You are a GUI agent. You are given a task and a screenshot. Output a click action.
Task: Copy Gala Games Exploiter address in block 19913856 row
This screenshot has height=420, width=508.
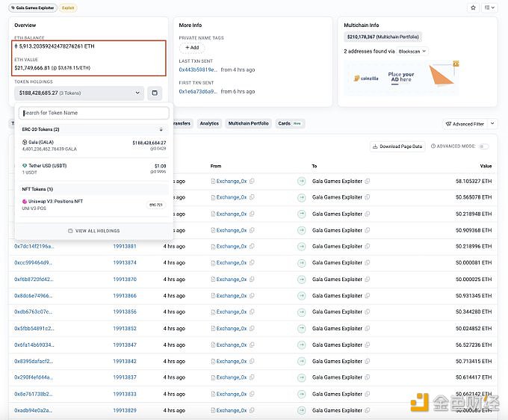(x=367, y=312)
